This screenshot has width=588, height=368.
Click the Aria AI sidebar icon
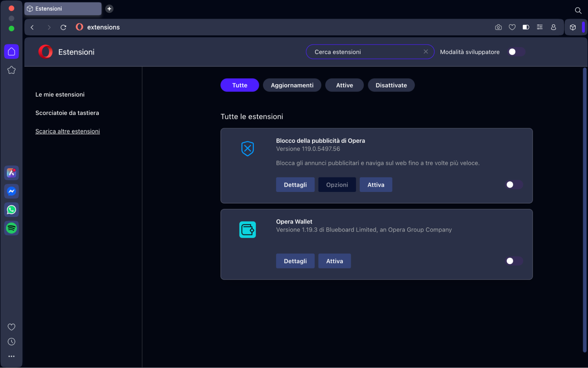[11, 173]
